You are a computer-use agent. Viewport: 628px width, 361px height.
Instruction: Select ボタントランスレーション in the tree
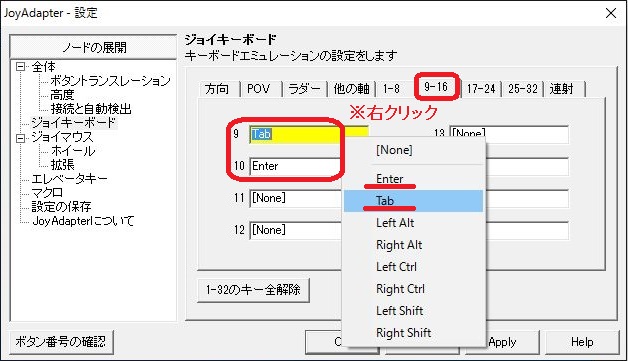coord(110,81)
